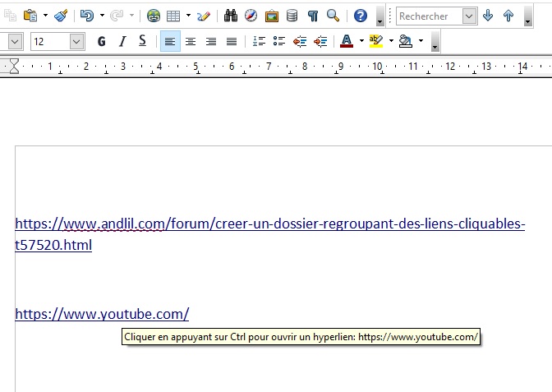
Task: Align text right
Action: pos(211,41)
